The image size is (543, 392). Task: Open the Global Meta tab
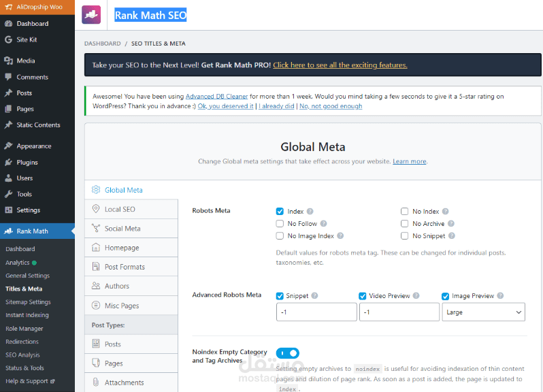(131, 190)
